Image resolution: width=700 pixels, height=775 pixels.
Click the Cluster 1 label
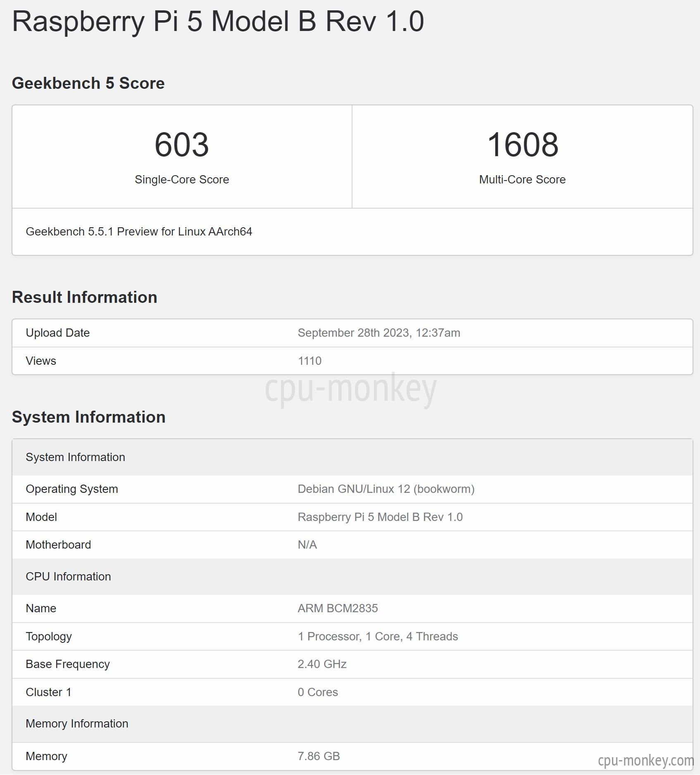point(48,692)
